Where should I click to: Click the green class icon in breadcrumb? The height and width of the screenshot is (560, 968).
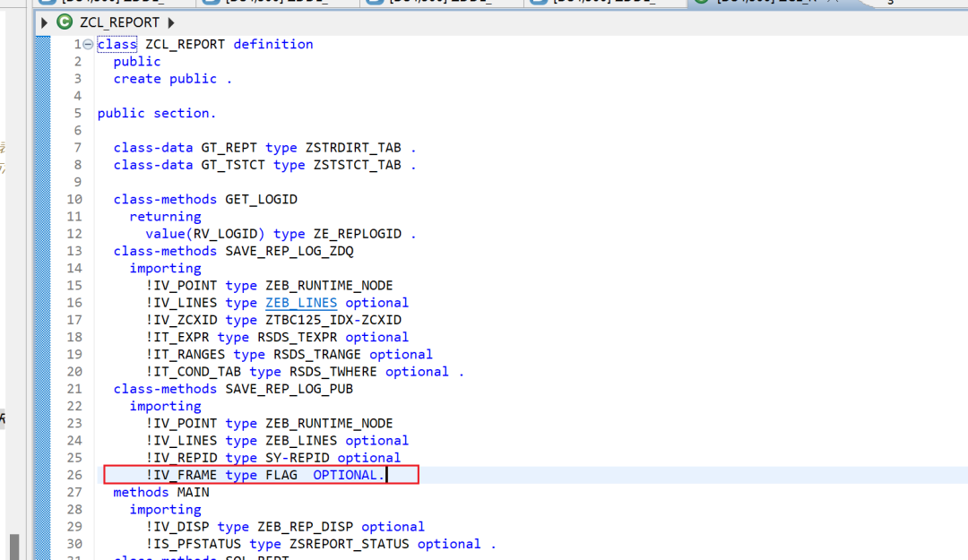[65, 22]
